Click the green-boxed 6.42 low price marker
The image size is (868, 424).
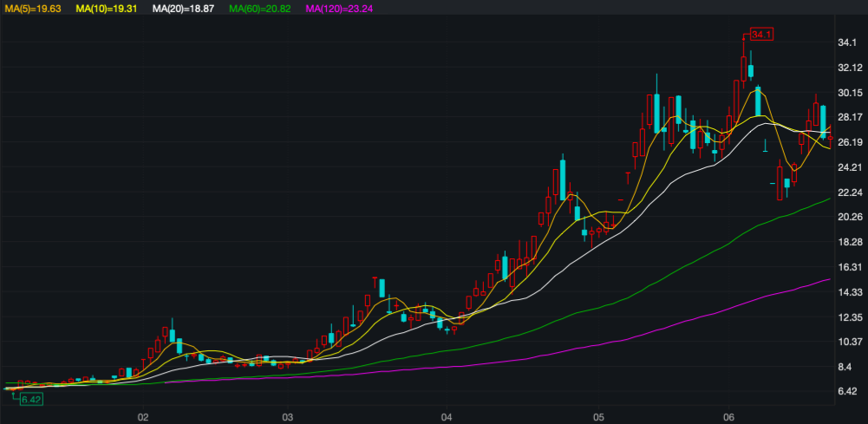click(31, 400)
